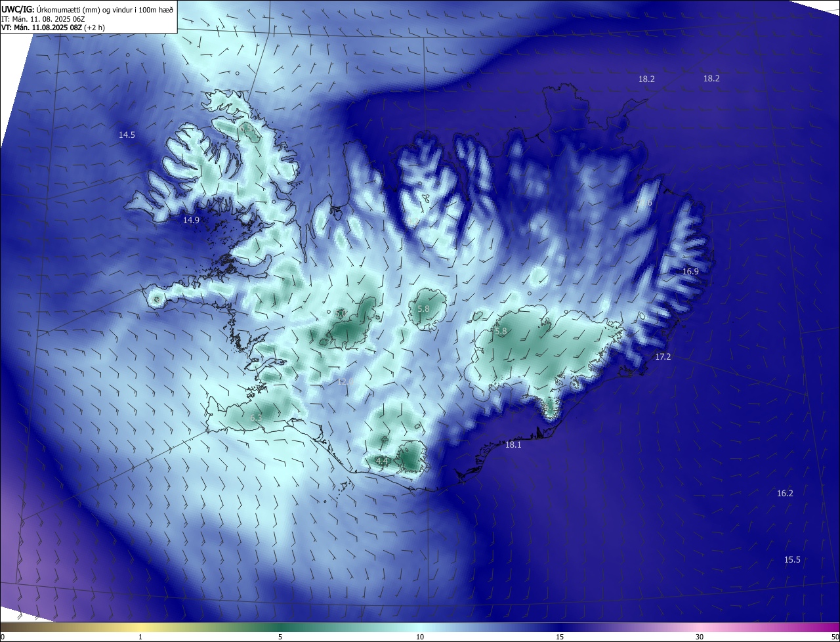
Task: Click the 17.2 value label
Action: pyautogui.click(x=663, y=356)
